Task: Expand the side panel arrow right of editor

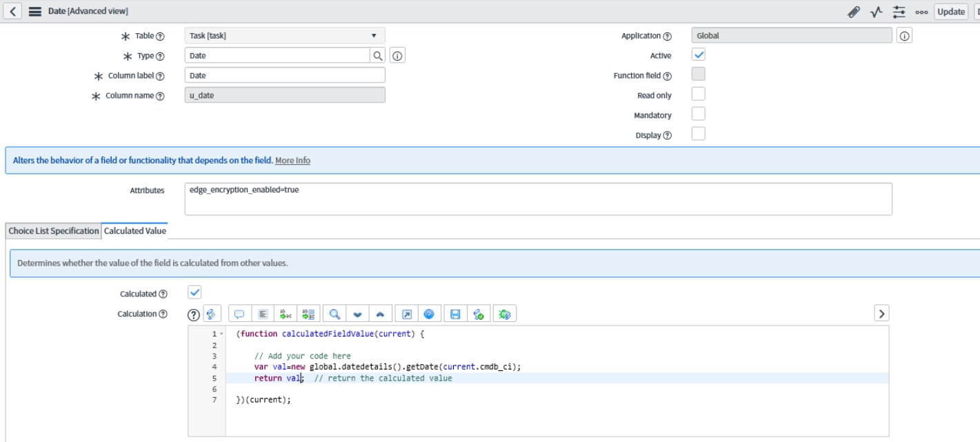Action: point(881,313)
